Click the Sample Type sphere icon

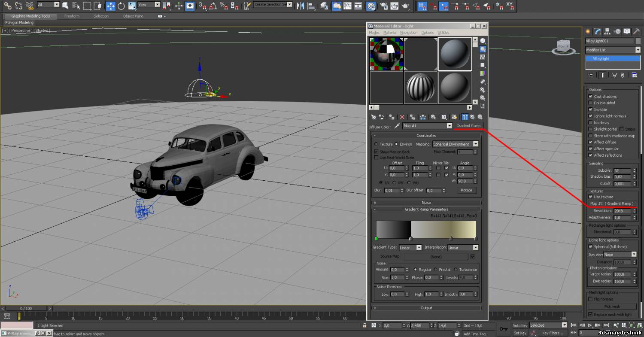click(x=483, y=41)
